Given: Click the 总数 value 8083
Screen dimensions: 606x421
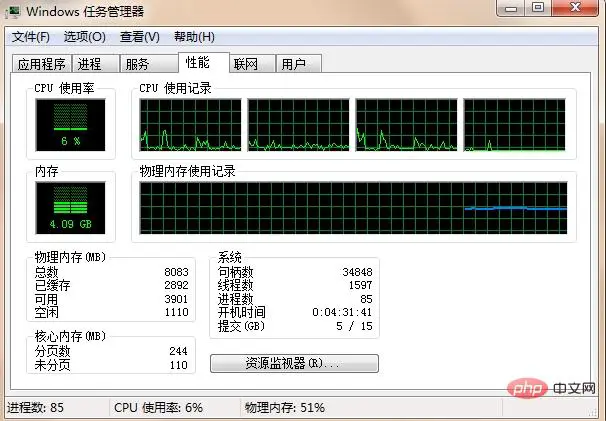Looking at the screenshot, I should point(176,272).
